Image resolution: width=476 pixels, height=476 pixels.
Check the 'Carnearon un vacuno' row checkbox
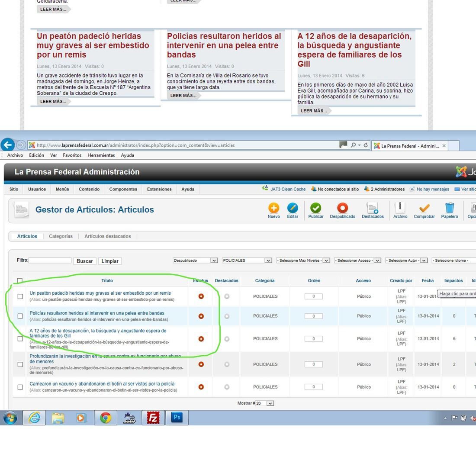tap(20, 387)
